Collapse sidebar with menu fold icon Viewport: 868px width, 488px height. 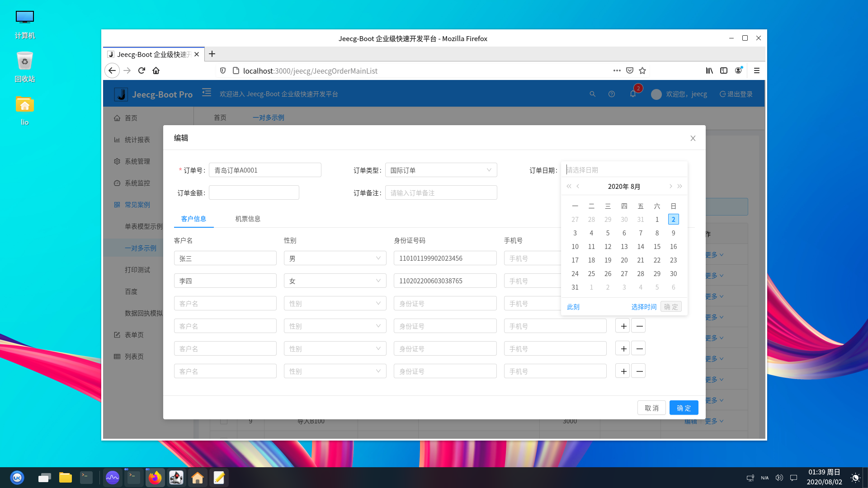click(x=207, y=93)
